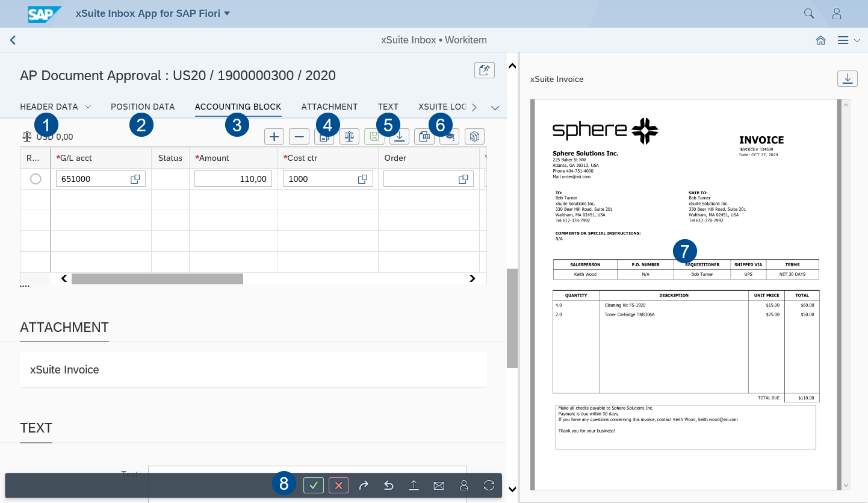Viewport: 868px width, 503px height.
Task: Reject the document with red X
Action: point(338,485)
